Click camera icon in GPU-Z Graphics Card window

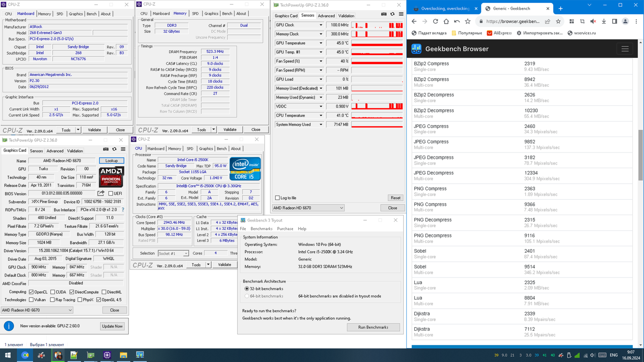pos(106,149)
